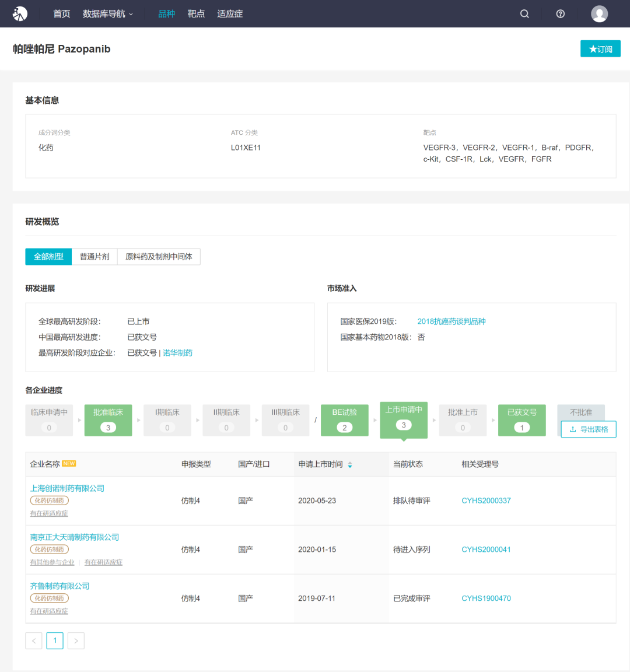
Task: Select the 全部剂型 tab
Action: click(x=48, y=257)
